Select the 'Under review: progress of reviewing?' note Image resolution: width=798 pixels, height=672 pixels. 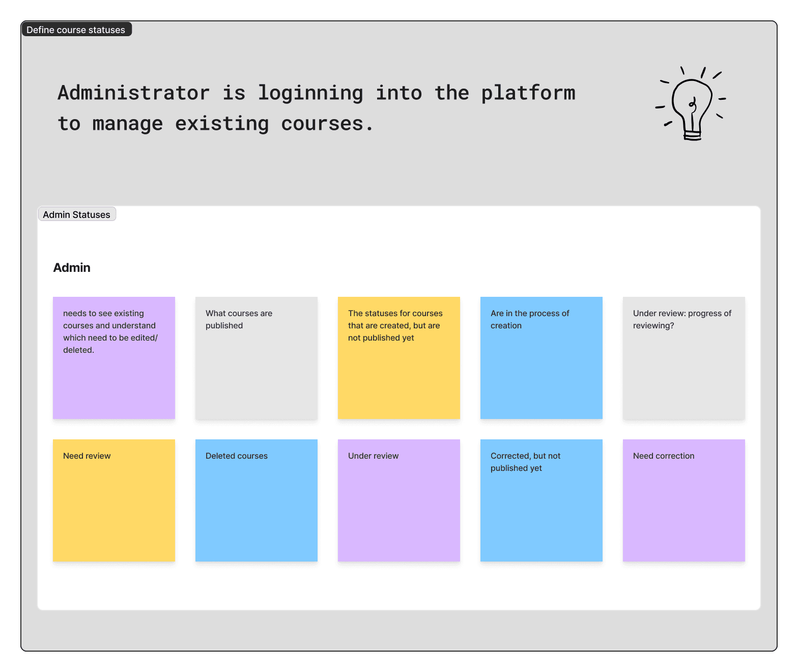[684, 358]
